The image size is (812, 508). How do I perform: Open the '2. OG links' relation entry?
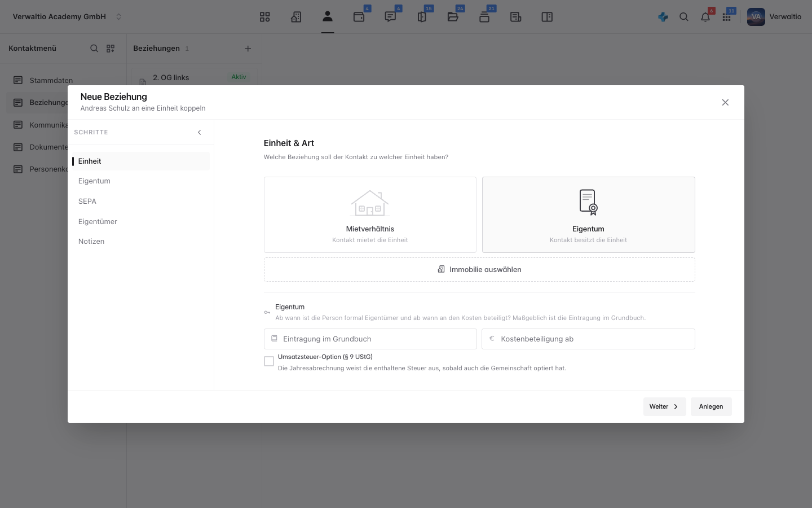click(195, 77)
